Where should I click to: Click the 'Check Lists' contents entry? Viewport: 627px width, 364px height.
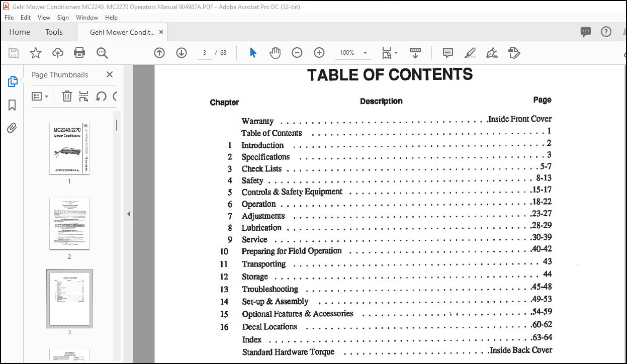tap(261, 169)
